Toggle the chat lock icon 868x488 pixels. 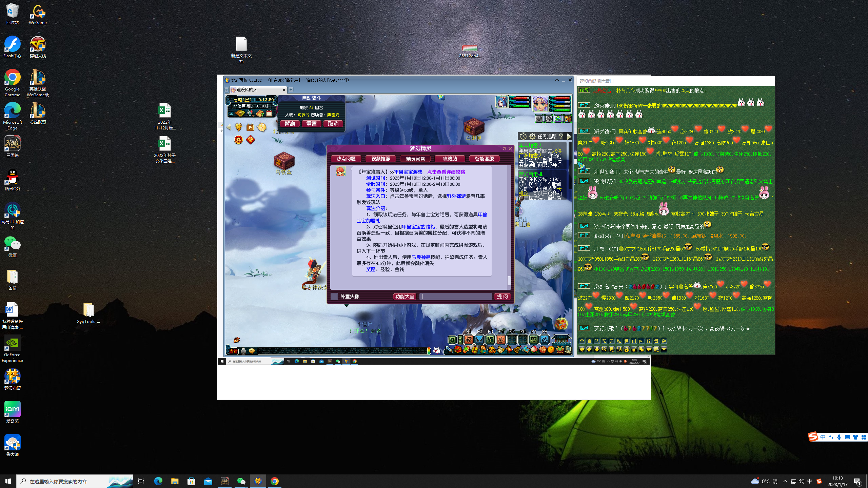tap(627, 349)
